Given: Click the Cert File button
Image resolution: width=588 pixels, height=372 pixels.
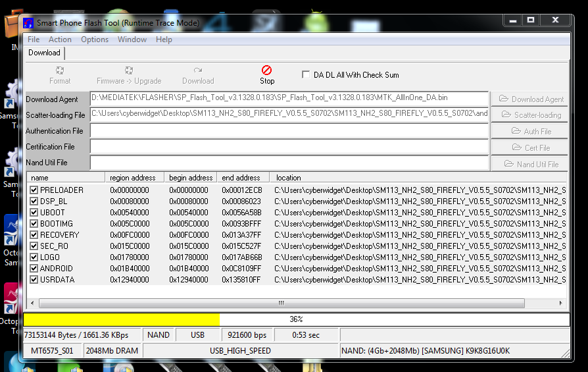Looking at the screenshot, I should point(530,147).
